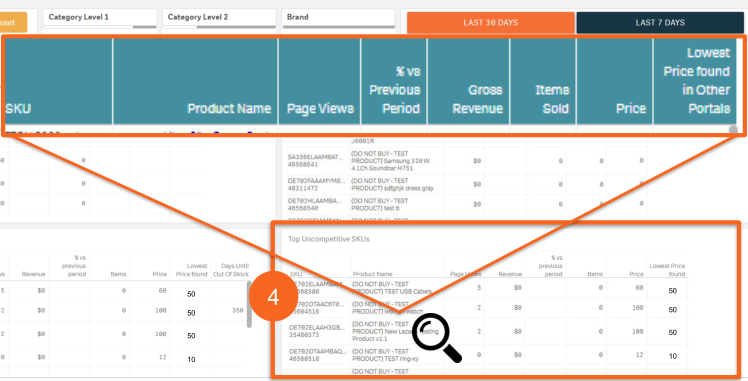Image resolution: width=748 pixels, height=381 pixels.
Task: Open the Category Level 2 filter
Action: 219,18
